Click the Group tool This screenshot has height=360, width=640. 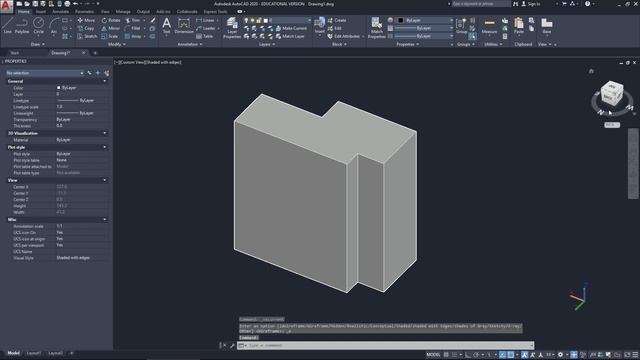point(461,26)
